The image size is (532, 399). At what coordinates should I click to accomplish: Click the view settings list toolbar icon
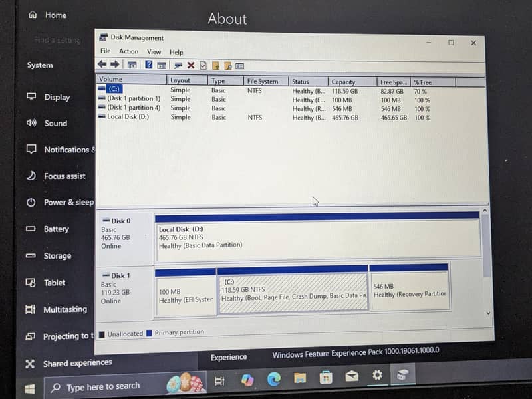point(240,66)
